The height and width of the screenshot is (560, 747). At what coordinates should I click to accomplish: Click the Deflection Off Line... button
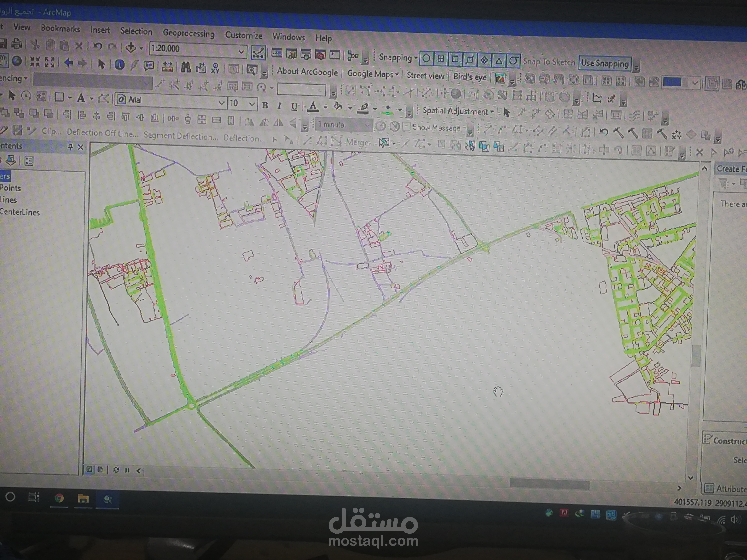102,133
